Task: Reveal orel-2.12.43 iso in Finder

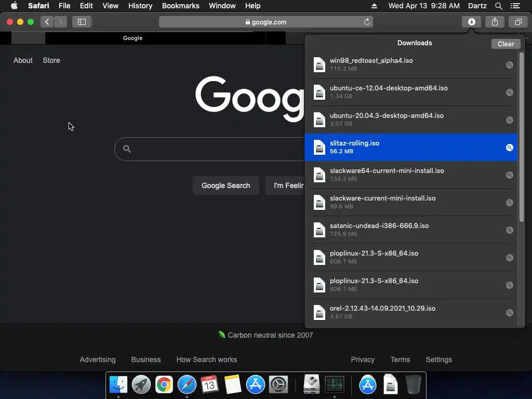Action: pos(509,312)
